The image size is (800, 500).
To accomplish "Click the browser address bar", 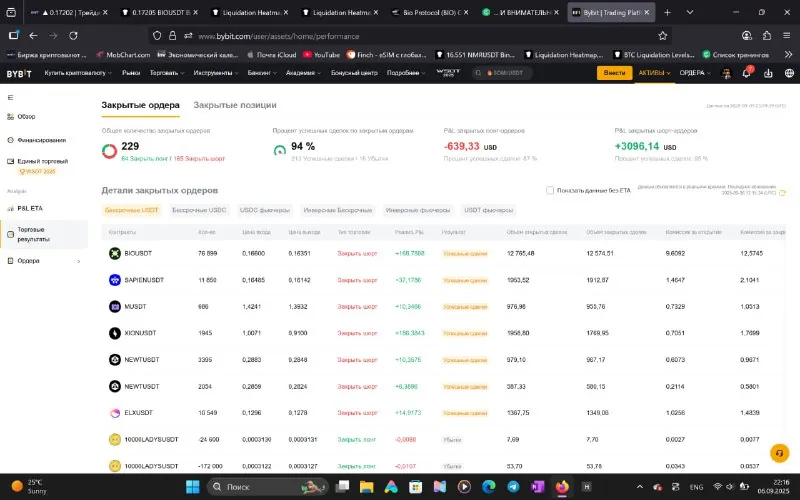I will 408,36.
